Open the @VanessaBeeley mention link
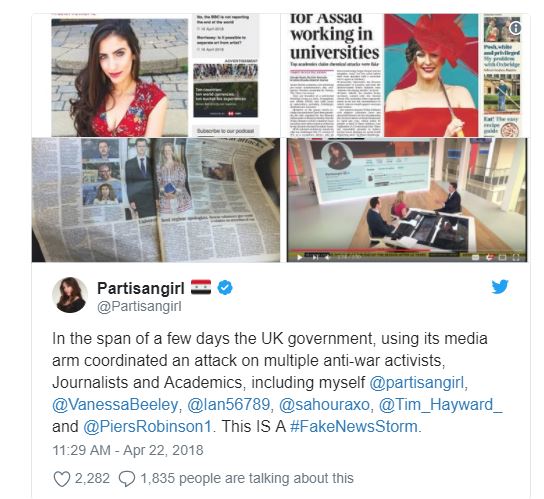 pos(115,405)
